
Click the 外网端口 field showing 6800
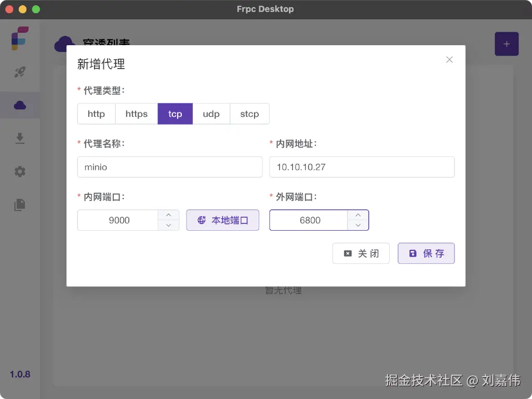[x=309, y=220]
